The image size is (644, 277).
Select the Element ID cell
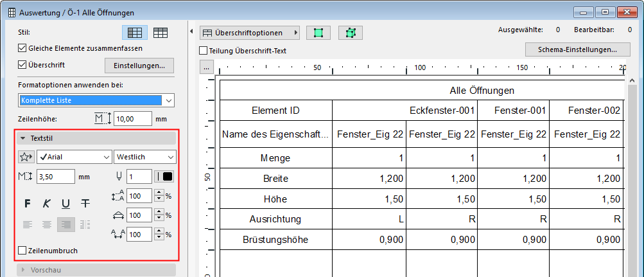pyautogui.click(x=275, y=110)
